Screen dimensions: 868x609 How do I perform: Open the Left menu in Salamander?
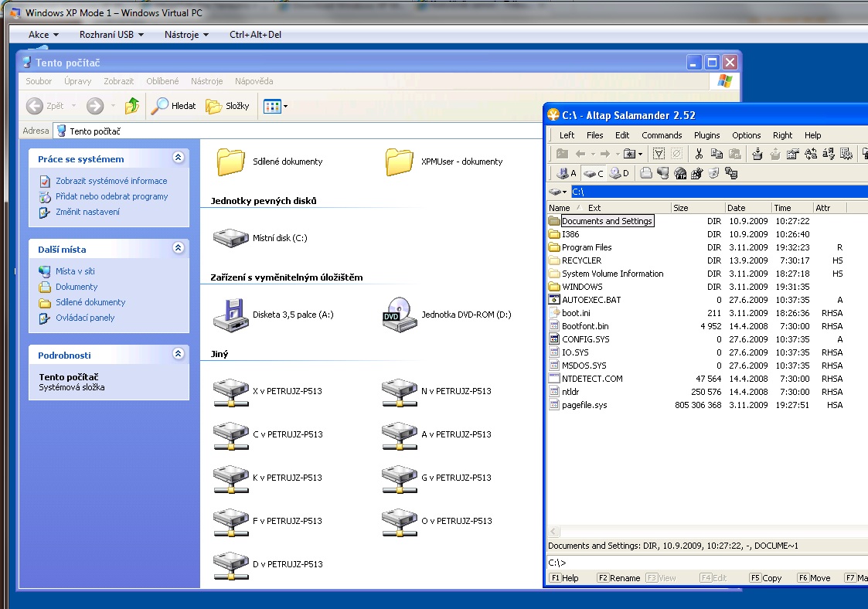(x=567, y=135)
